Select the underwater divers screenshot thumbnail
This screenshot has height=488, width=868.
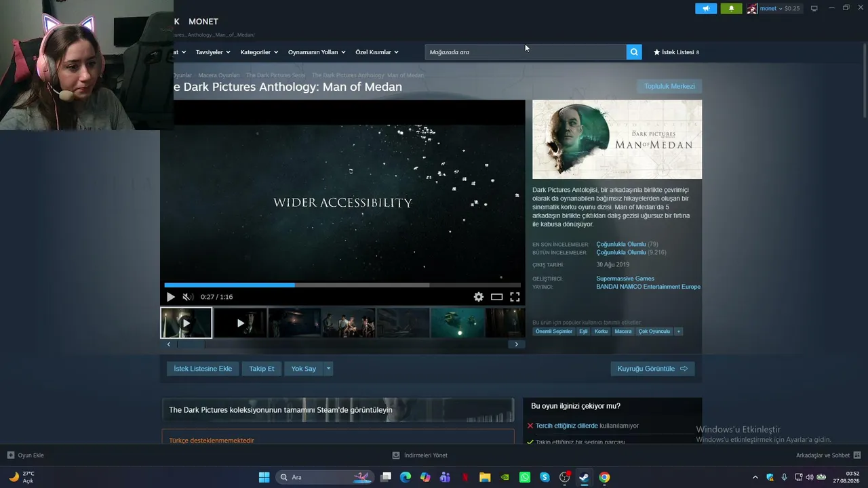coord(457,323)
